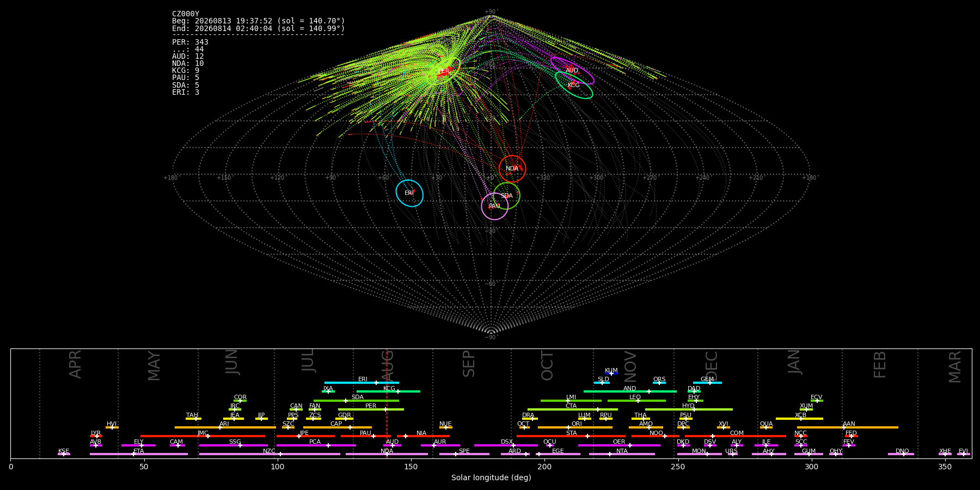980x490 pixels.
Task: Click the CZ000Y station title text
Action: 186,14
